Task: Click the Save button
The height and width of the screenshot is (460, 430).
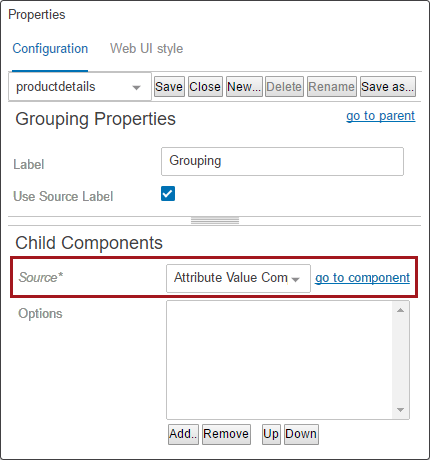Action: pos(169,87)
